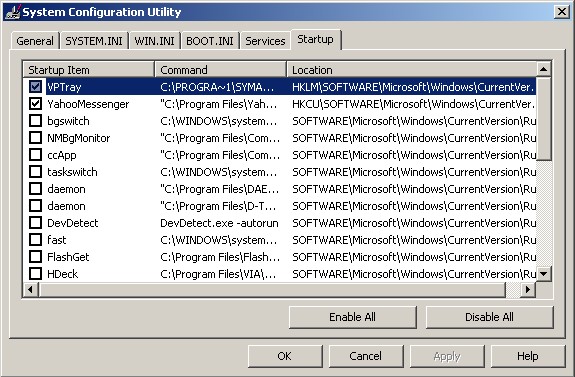Click the horizontal scrollbar's right arrow
The width and height of the screenshot is (575, 377).
528,289
